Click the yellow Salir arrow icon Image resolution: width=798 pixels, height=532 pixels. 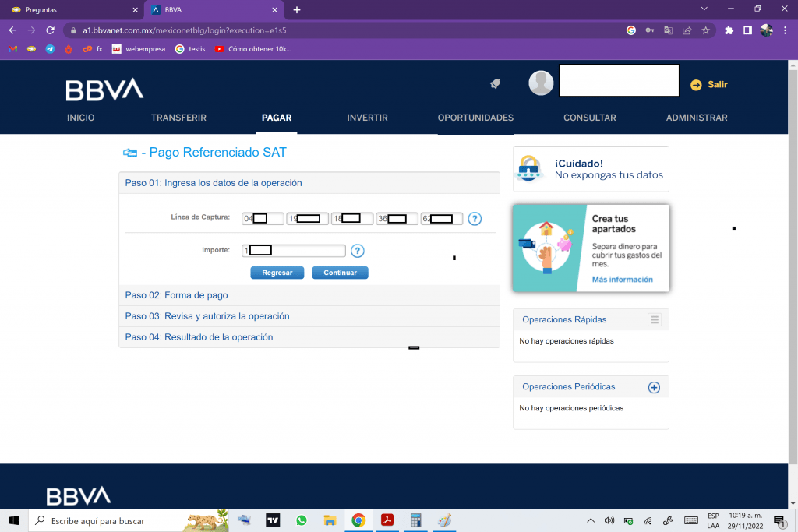[696, 85]
